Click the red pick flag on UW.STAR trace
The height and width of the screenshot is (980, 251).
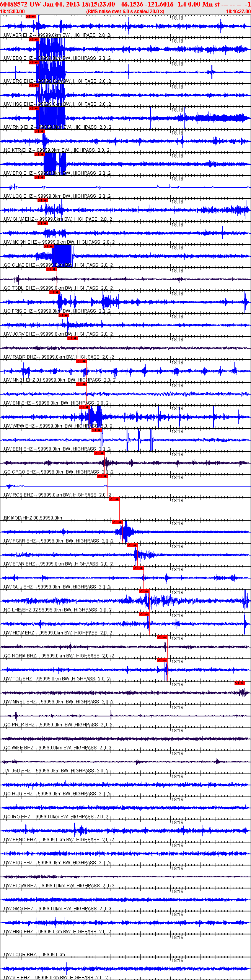[x=132, y=545]
